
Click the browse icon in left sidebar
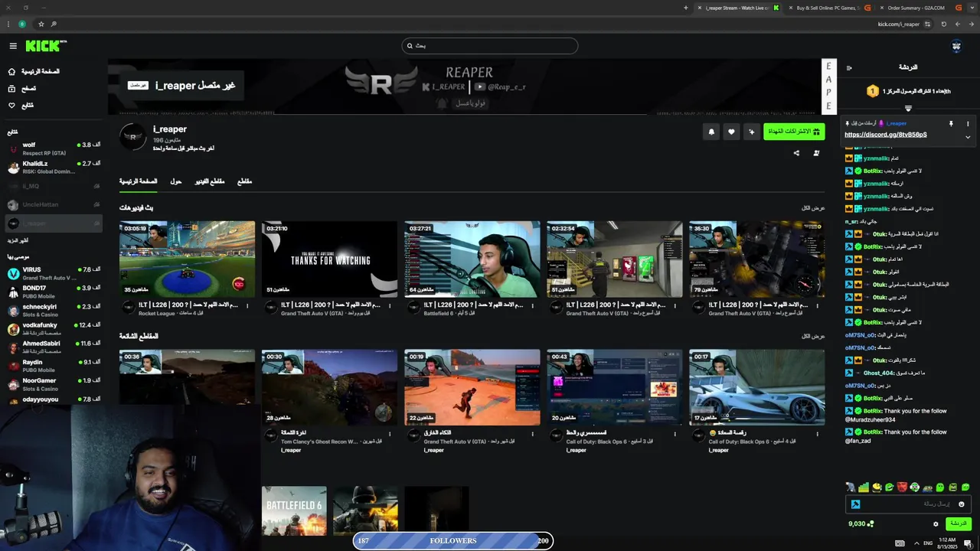point(11,88)
